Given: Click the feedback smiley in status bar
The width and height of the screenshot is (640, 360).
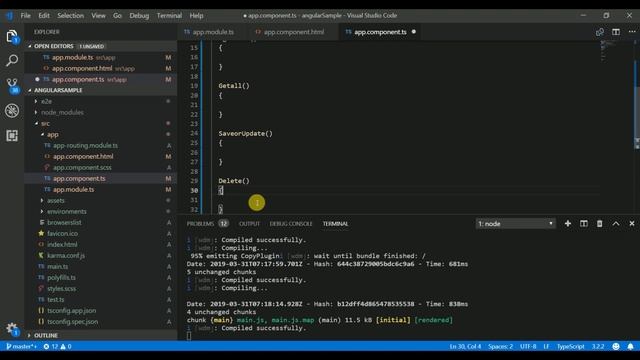Looking at the screenshot, I should 616,347.
